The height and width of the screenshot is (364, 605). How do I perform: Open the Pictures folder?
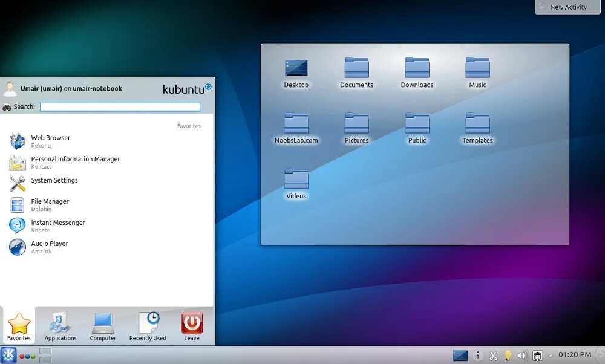coord(356,129)
